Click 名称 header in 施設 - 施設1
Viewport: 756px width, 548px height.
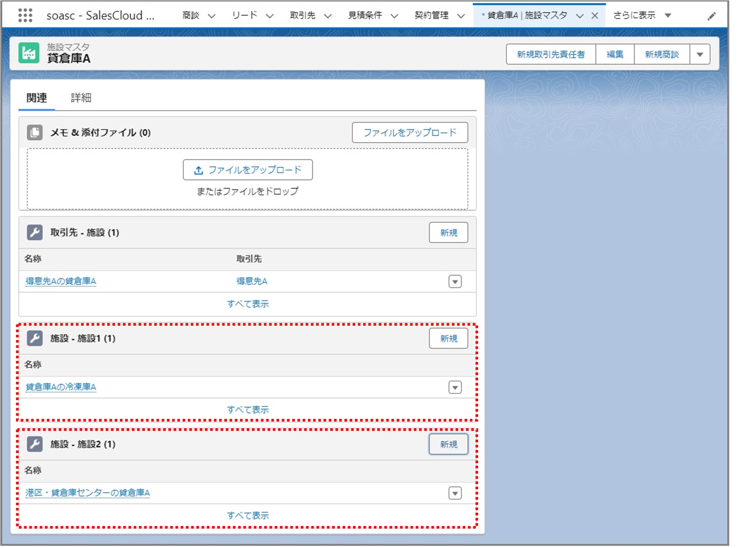click(32, 364)
